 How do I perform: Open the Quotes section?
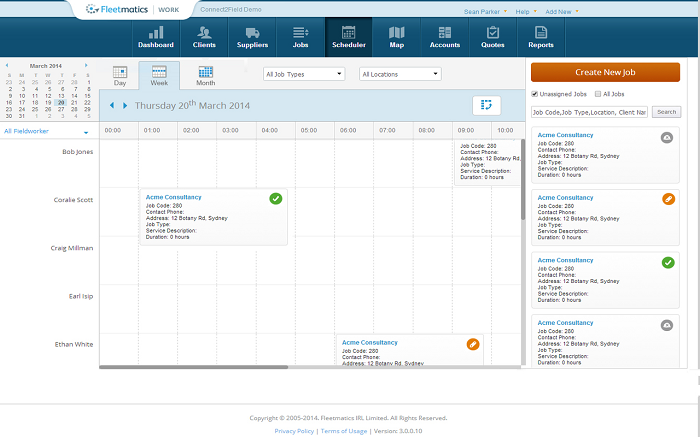coord(493,38)
